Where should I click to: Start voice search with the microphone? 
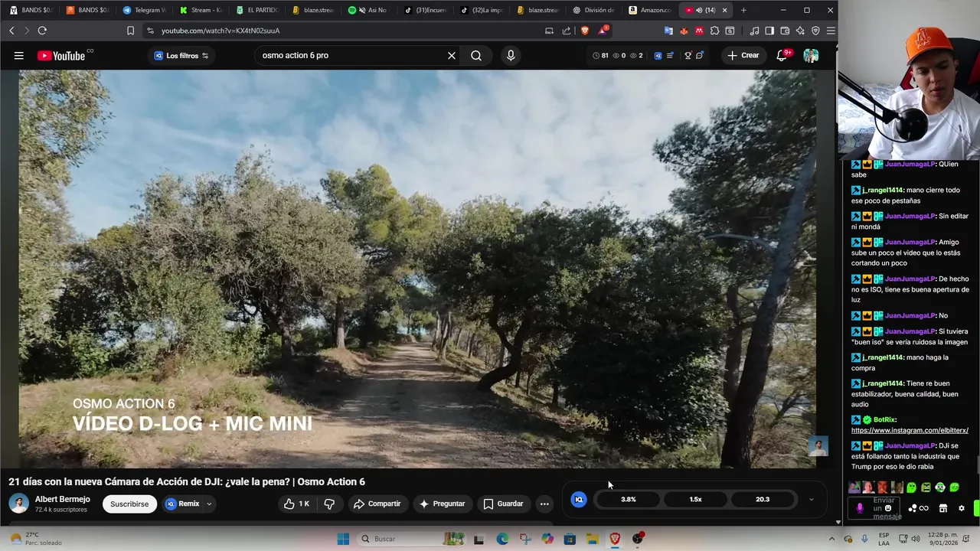tap(511, 55)
